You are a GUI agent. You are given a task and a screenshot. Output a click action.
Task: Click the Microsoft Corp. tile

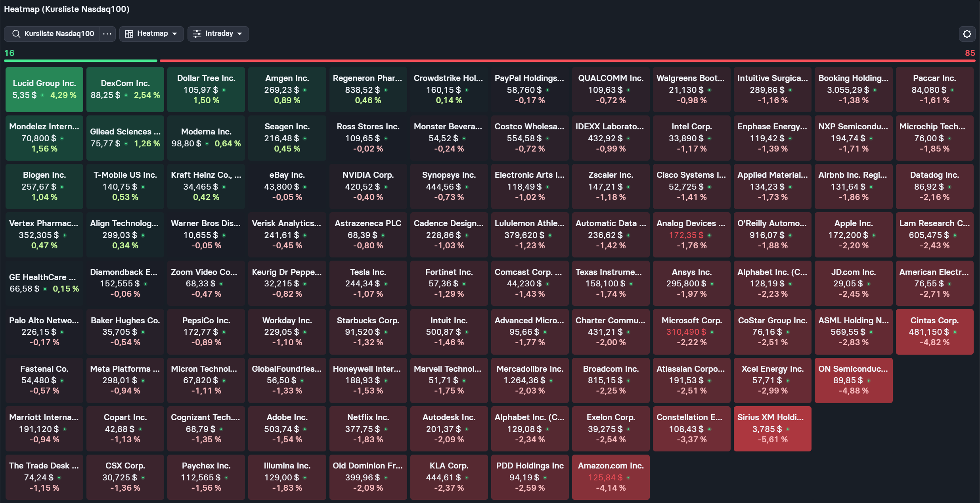coord(691,332)
